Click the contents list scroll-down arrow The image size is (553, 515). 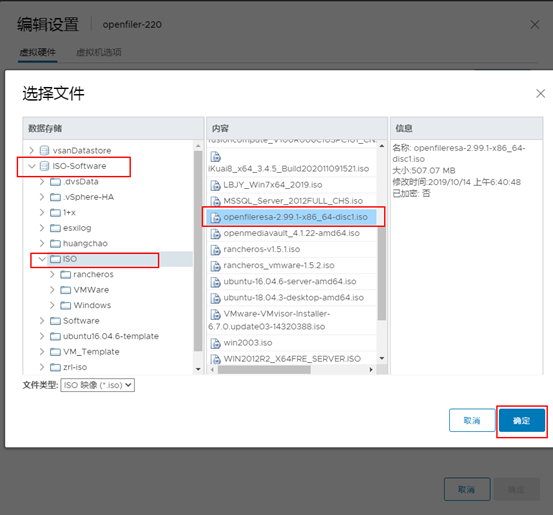click(x=382, y=359)
